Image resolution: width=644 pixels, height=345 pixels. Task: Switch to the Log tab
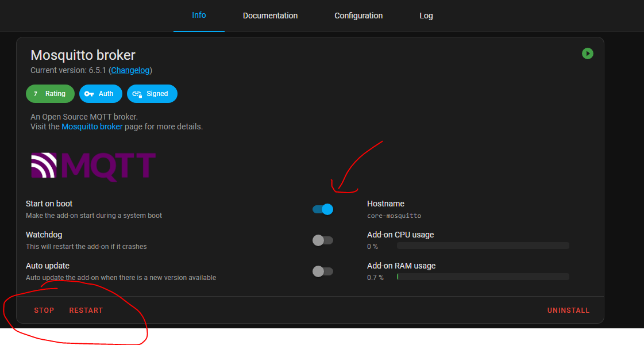[426, 16]
